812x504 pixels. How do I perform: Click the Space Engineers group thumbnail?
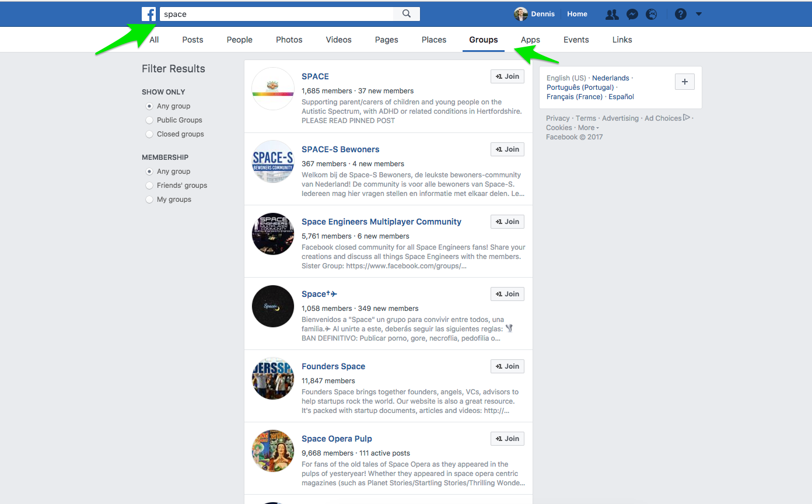point(273,233)
